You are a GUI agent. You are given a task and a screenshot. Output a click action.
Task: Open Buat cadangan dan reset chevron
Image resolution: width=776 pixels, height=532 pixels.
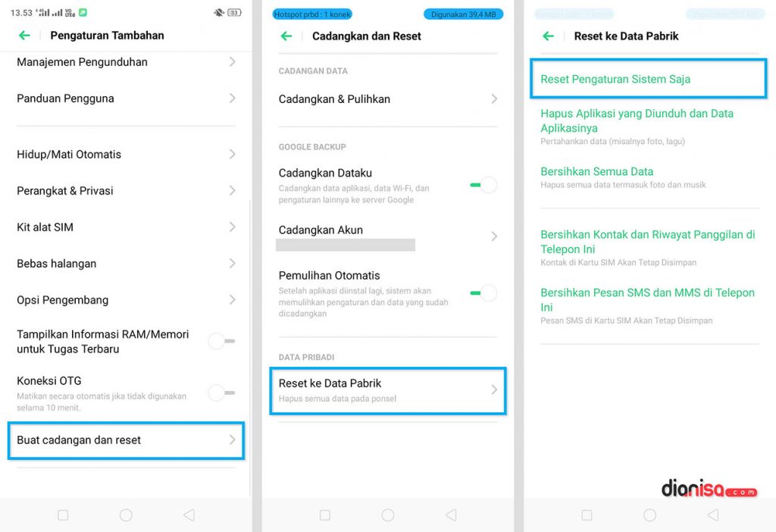(x=232, y=440)
